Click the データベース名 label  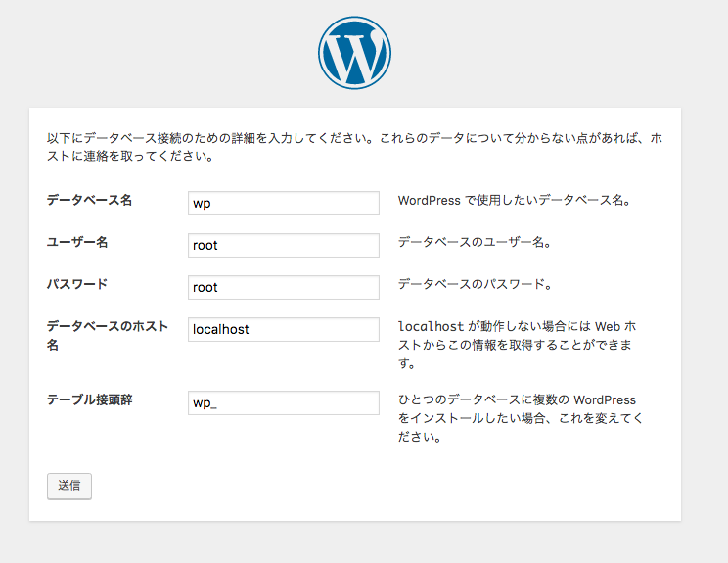pos(90,200)
